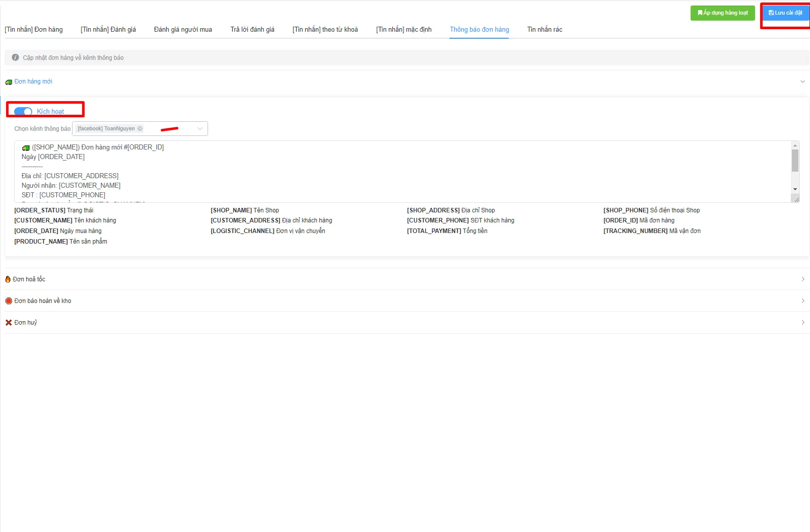Click the red circle icon of Đơn báo hoàn về kho

(9, 301)
